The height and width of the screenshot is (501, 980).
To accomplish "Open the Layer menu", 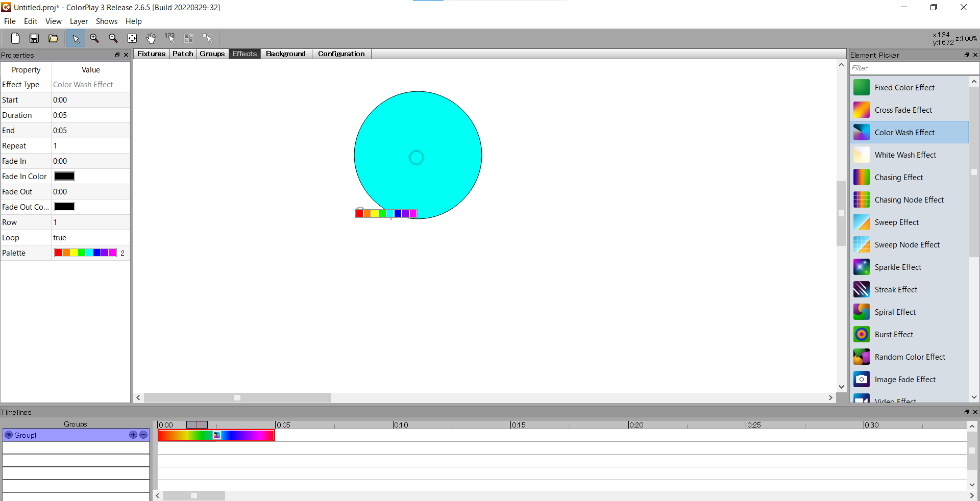I will [x=79, y=21].
